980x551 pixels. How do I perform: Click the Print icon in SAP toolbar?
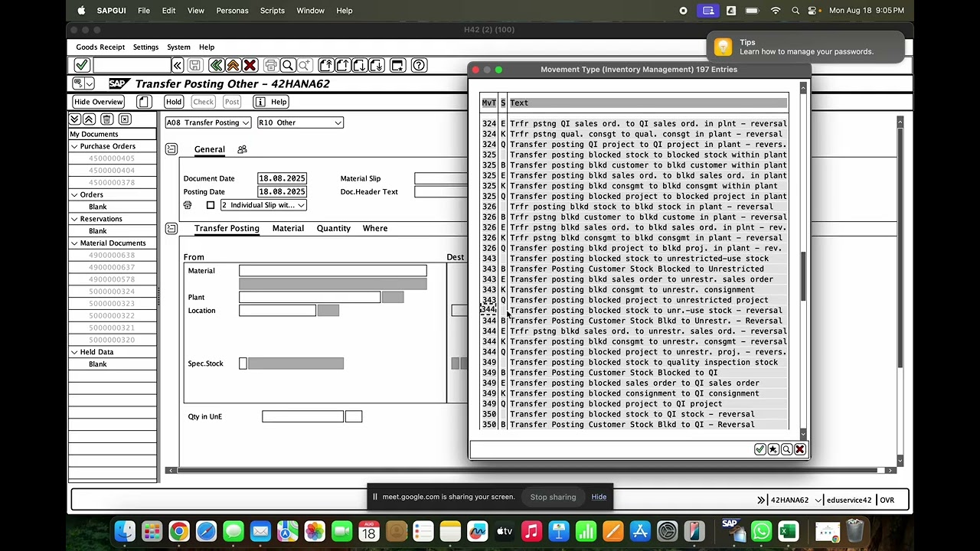270,66
